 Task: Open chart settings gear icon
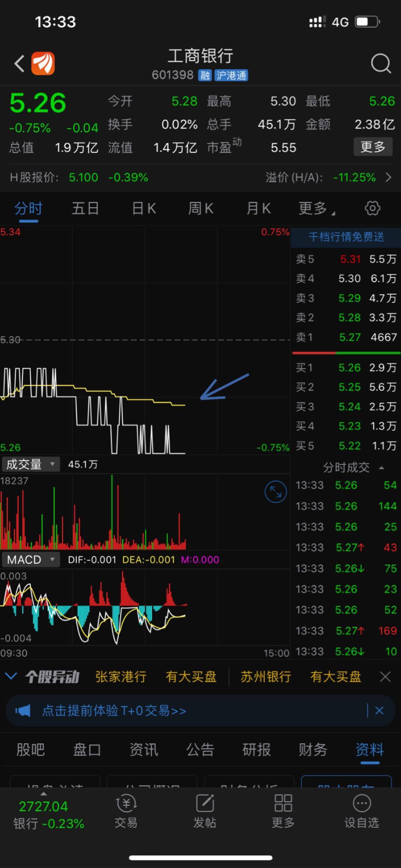point(372,208)
